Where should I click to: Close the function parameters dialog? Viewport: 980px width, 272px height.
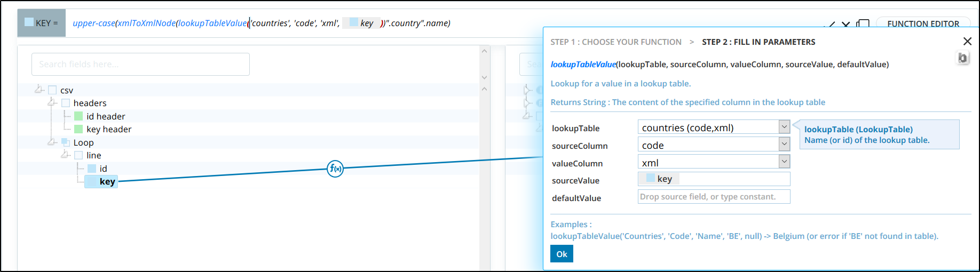[x=967, y=42]
